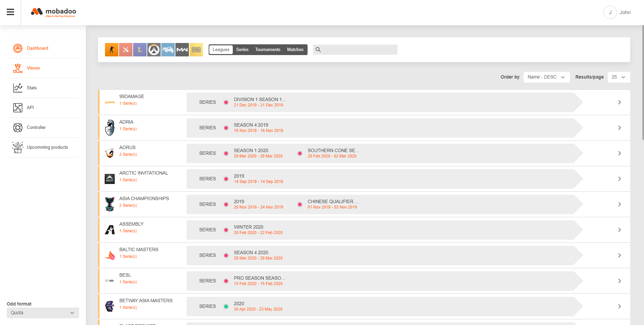The height and width of the screenshot is (325, 644).
Task: Click the green status dot for 2020 series
Action: tap(226, 307)
